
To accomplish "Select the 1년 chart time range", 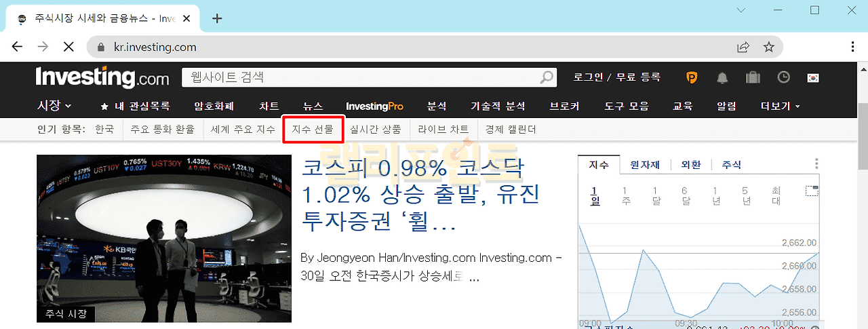I will [x=715, y=195].
